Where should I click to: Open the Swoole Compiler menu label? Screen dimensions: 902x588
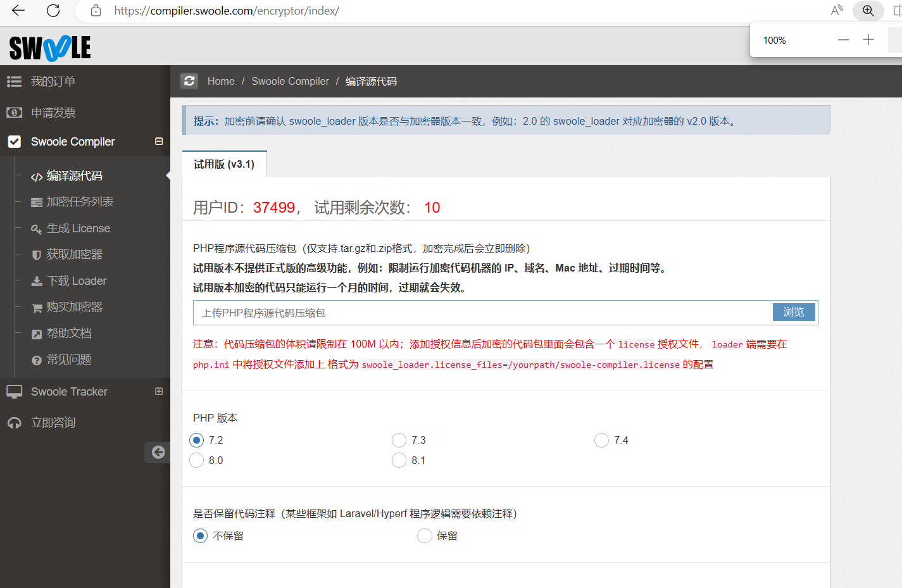pyautogui.click(x=73, y=142)
